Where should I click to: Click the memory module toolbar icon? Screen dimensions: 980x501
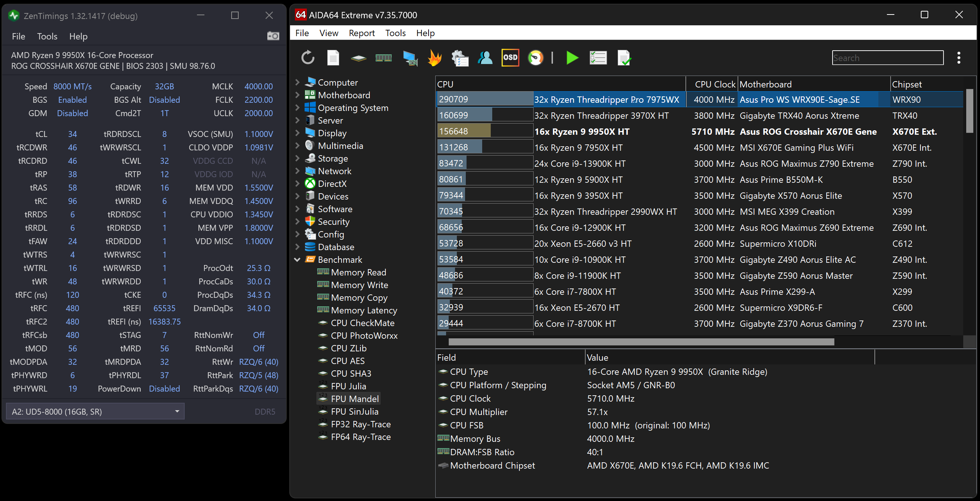coord(383,58)
